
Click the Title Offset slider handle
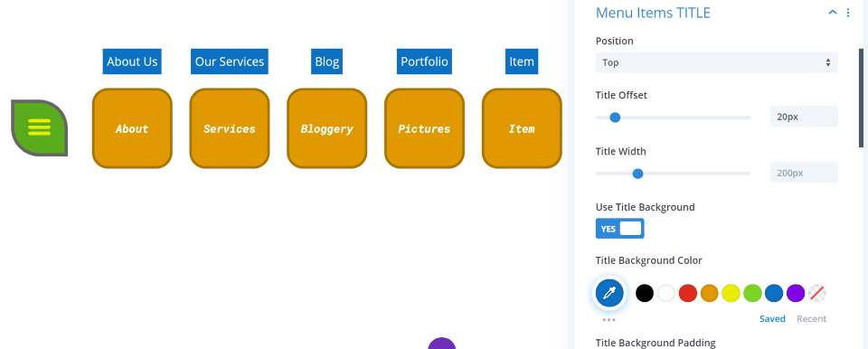(x=615, y=118)
